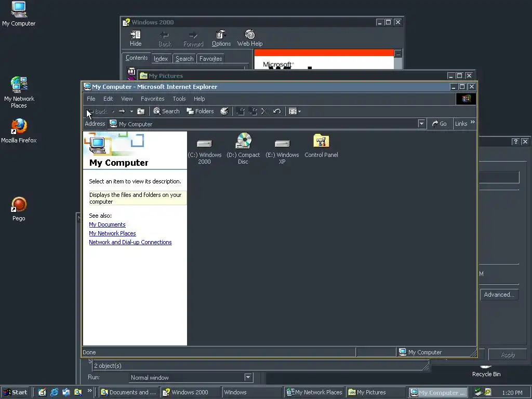Screen dimensions: 532x399
Task: Open the Run Normal window dropdown
Action: (x=248, y=377)
